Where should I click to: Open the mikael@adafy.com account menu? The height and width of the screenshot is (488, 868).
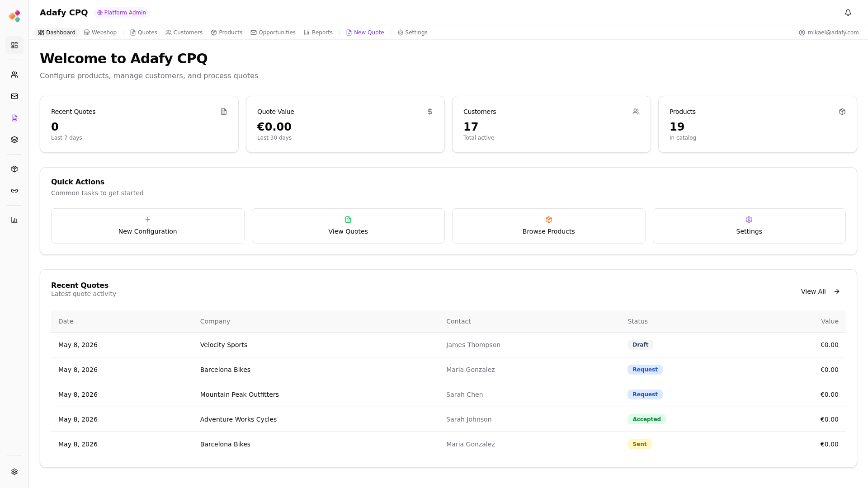pyautogui.click(x=829, y=33)
